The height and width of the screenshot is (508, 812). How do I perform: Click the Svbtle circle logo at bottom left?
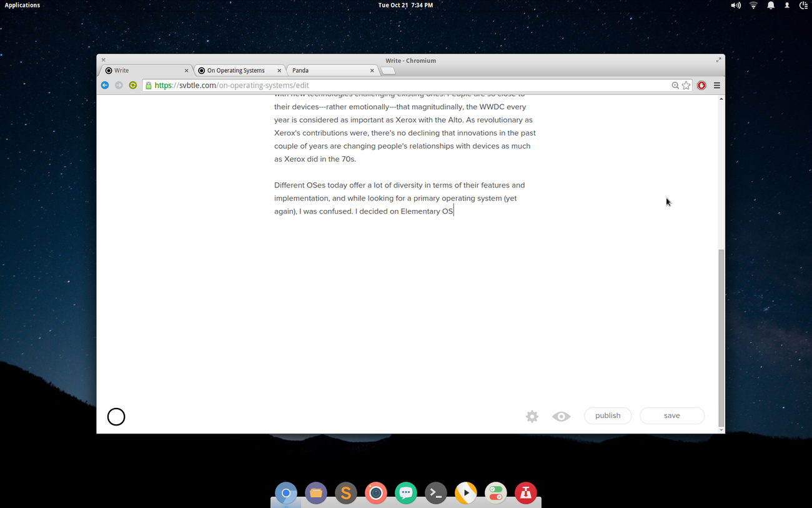pos(116,417)
